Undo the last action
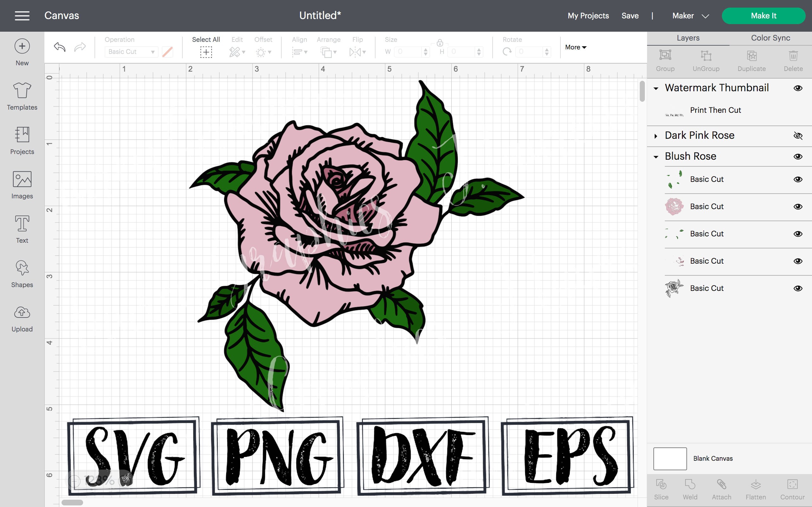This screenshot has height=507, width=812. pos(59,47)
